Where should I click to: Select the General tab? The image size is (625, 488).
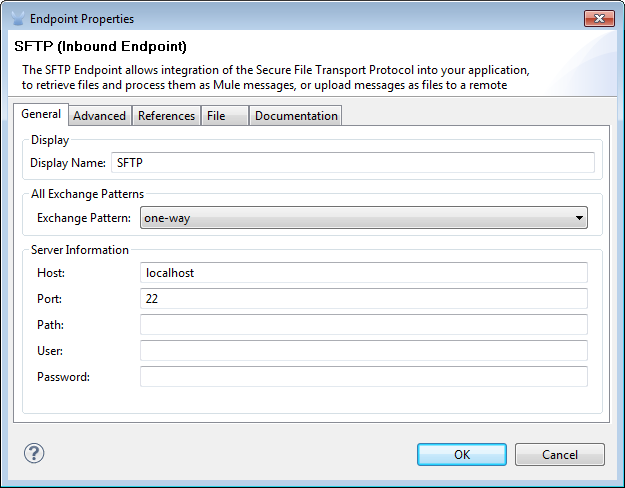tap(41, 114)
